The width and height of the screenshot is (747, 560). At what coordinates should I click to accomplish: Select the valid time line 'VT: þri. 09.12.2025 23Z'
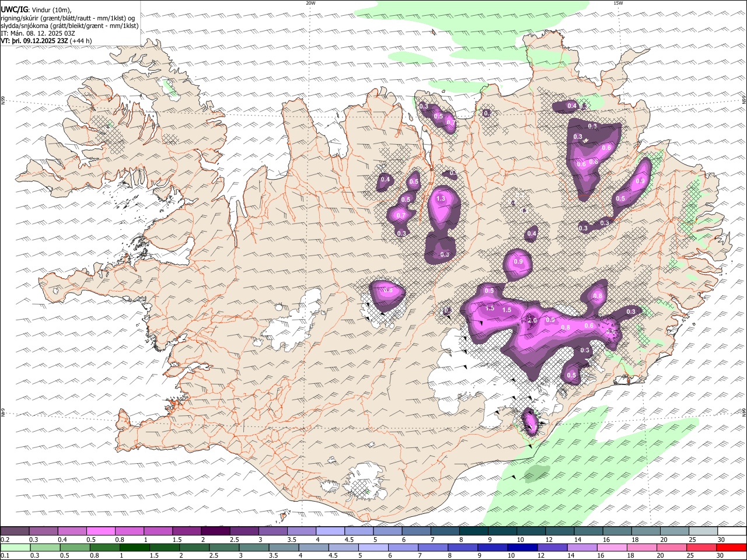click(34, 41)
